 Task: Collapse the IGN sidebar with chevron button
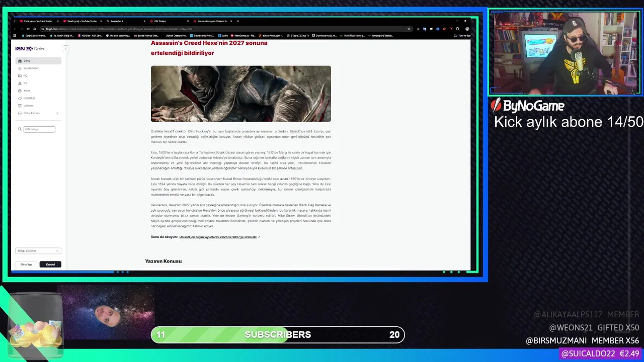65,48
